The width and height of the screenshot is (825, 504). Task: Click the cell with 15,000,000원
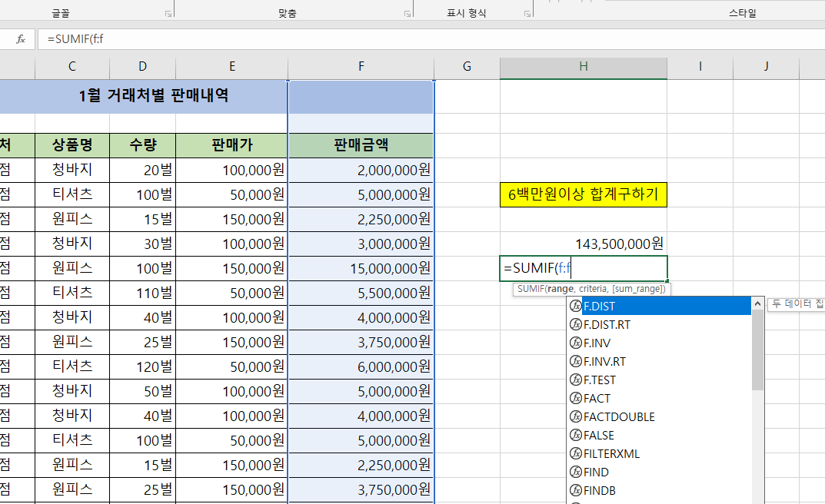click(361, 269)
